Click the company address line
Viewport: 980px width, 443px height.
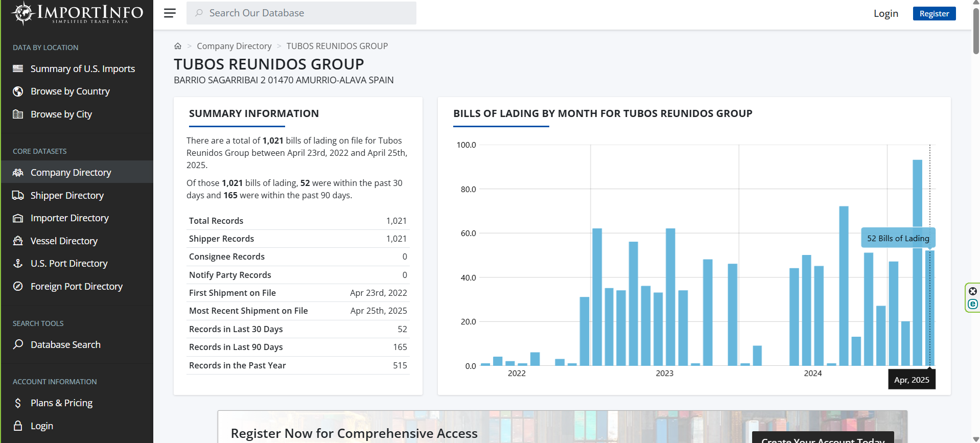coord(284,80)
